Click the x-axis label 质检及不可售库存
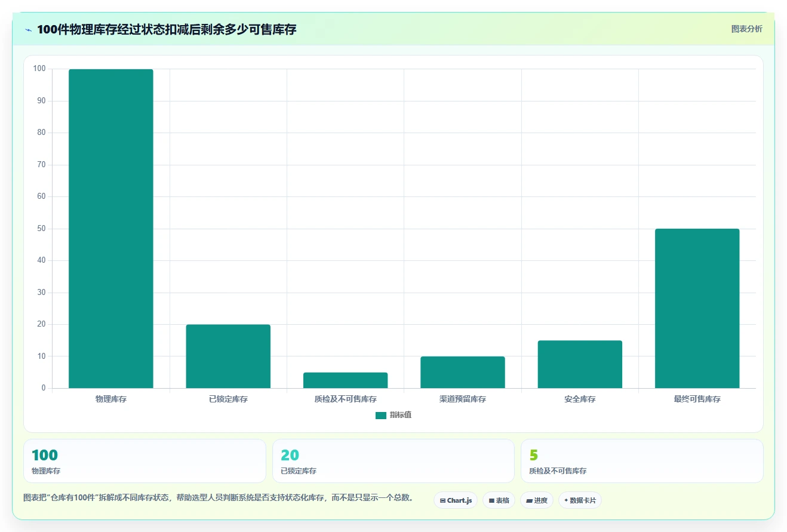 pyautogui.click(x=345, y=399)
